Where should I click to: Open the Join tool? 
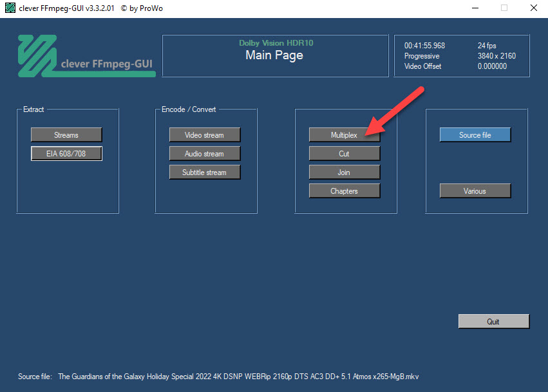[345, 173]
